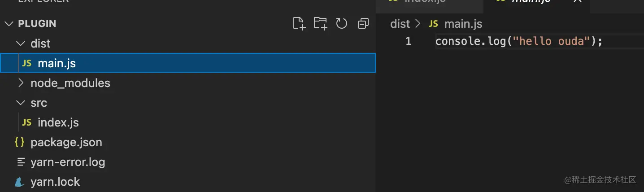644x192 pixels.
Task: Collapse the dist folder chevron
Action: 20,44
